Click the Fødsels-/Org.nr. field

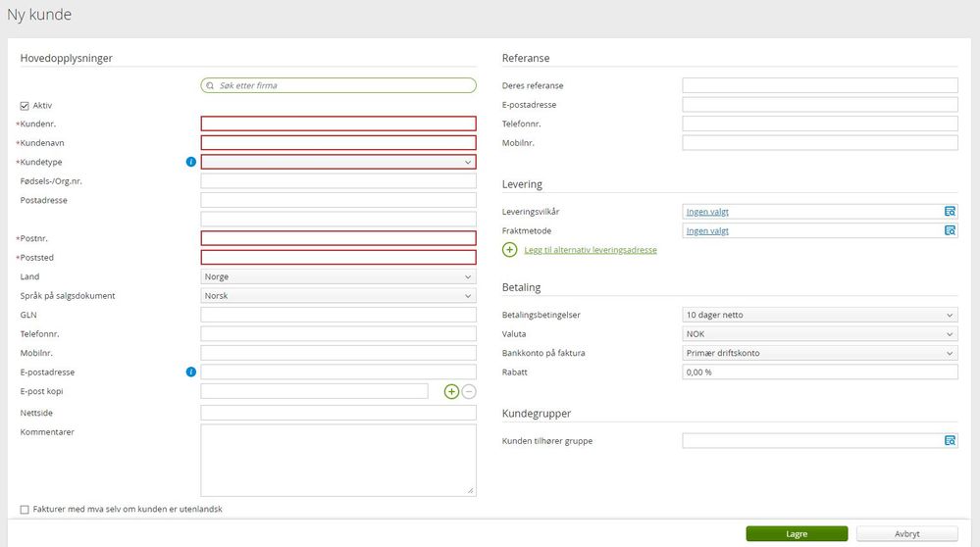[338, 181]
